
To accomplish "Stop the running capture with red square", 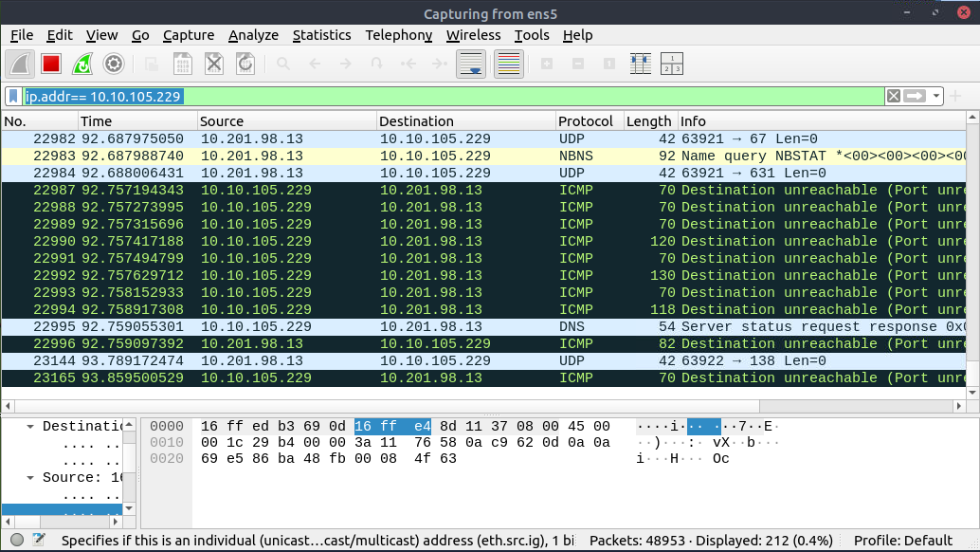I will (x=51, y=64).
